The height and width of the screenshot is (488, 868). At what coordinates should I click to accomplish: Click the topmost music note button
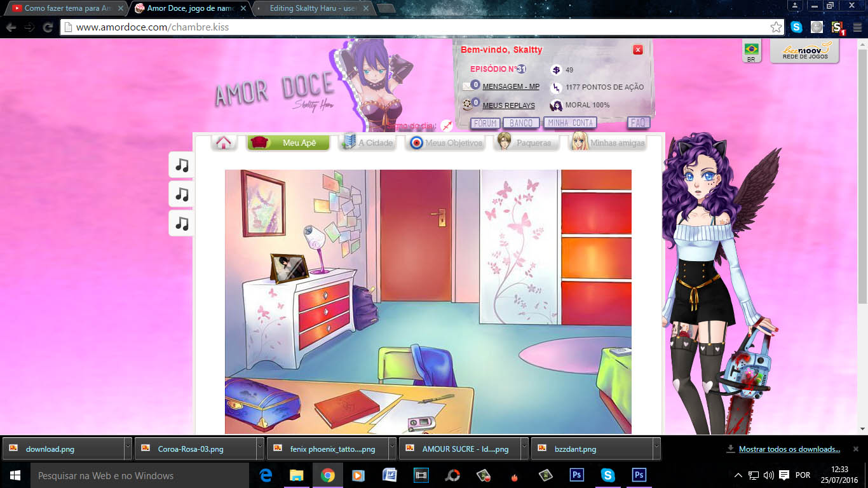pyautogui.click(x=182, y=165)
